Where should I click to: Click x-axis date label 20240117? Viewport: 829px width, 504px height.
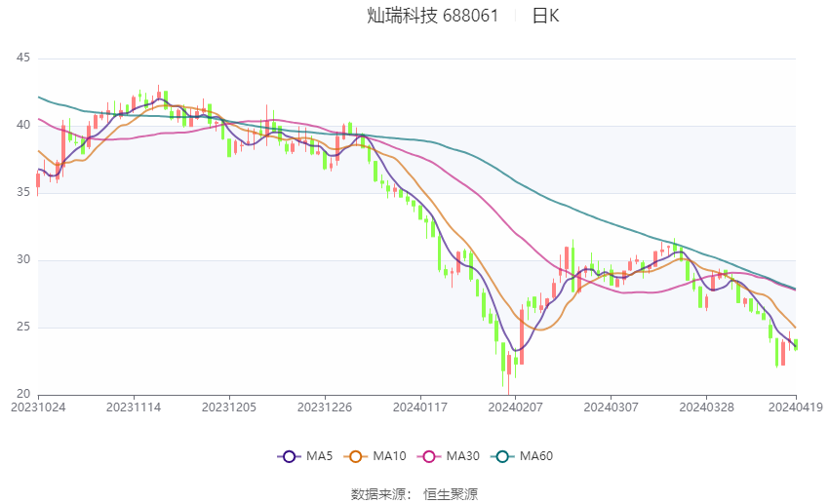(x=420, y=407)
